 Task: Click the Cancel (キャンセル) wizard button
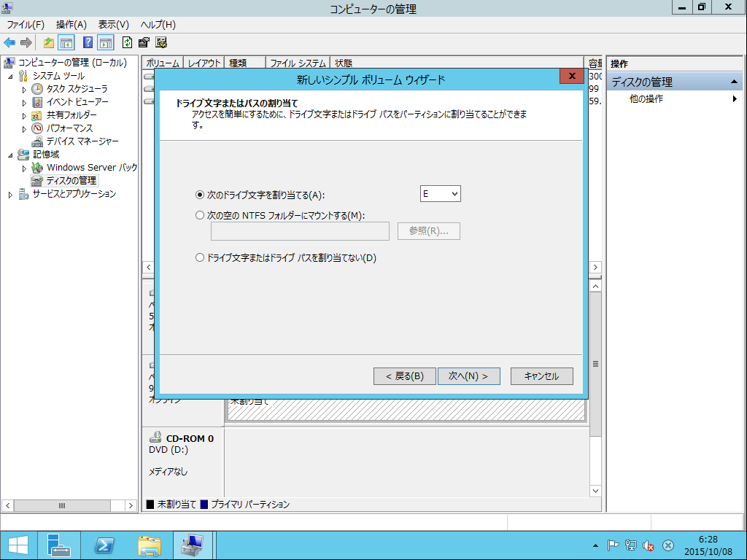pyautogui.click(x=542, y=376)
